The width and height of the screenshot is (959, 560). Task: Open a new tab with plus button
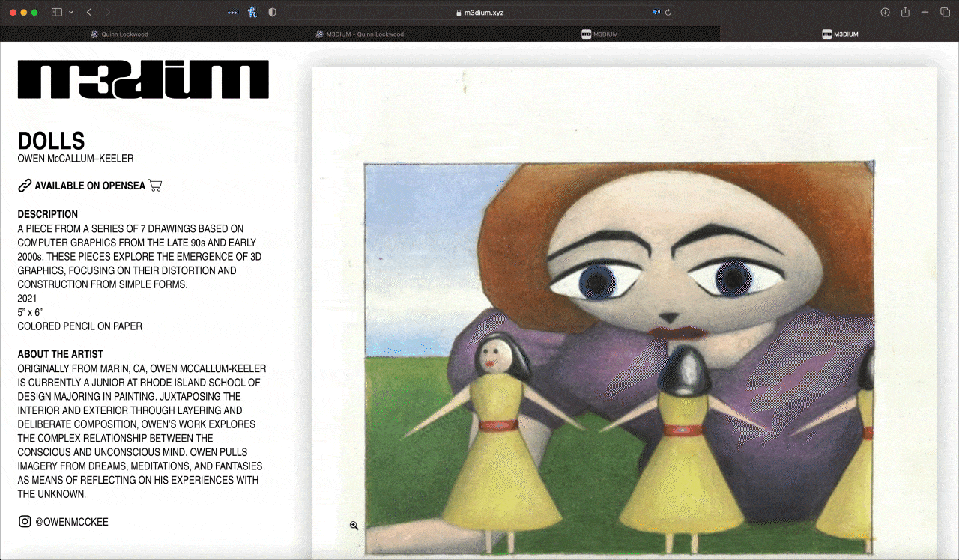pyautogui.click(x=925, y=12)
